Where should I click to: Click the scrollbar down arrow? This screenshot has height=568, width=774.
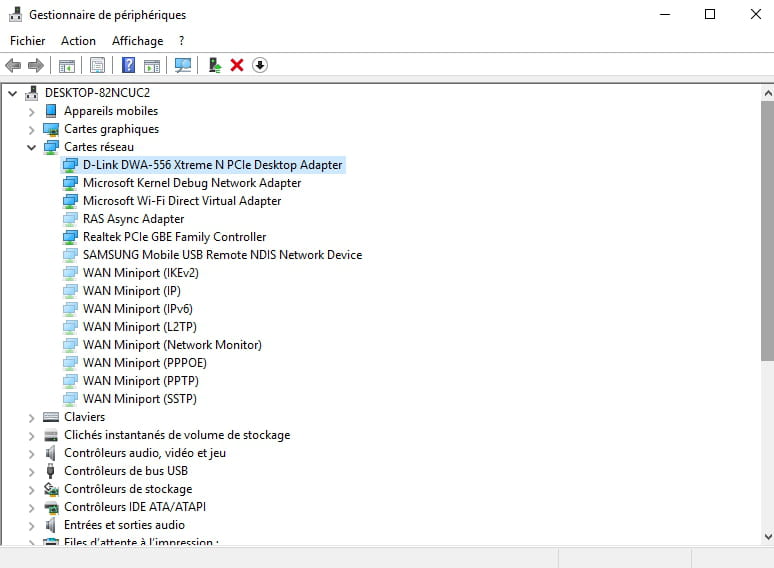[x=768, y=536]
